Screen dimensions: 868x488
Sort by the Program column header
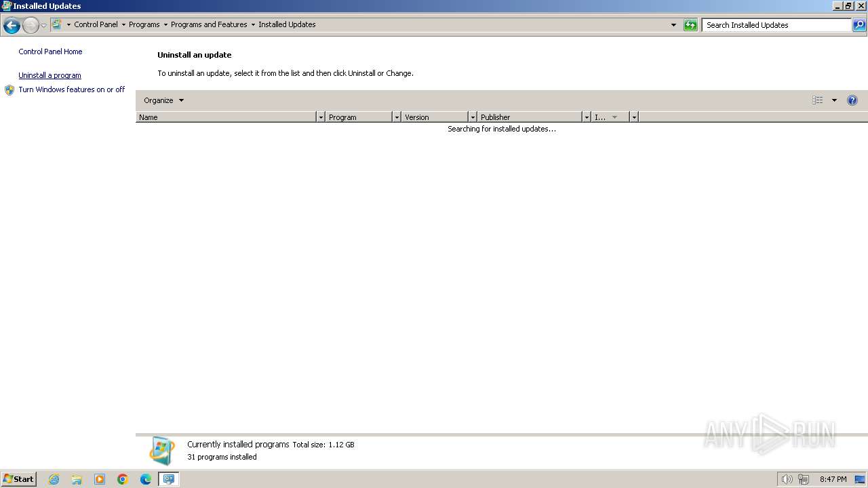(x=359, y=117)
